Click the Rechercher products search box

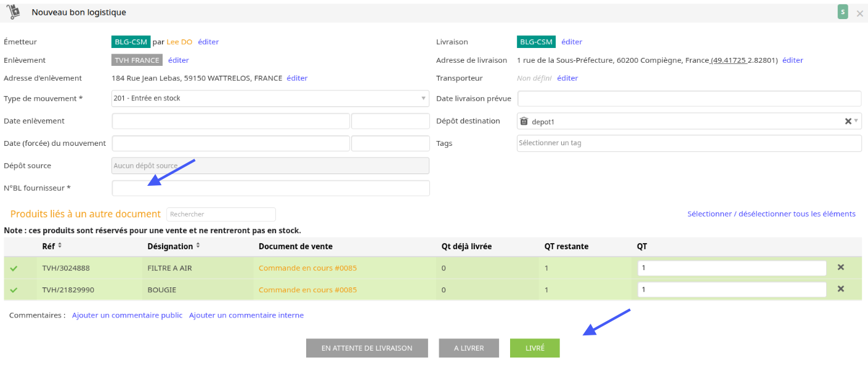221,214
